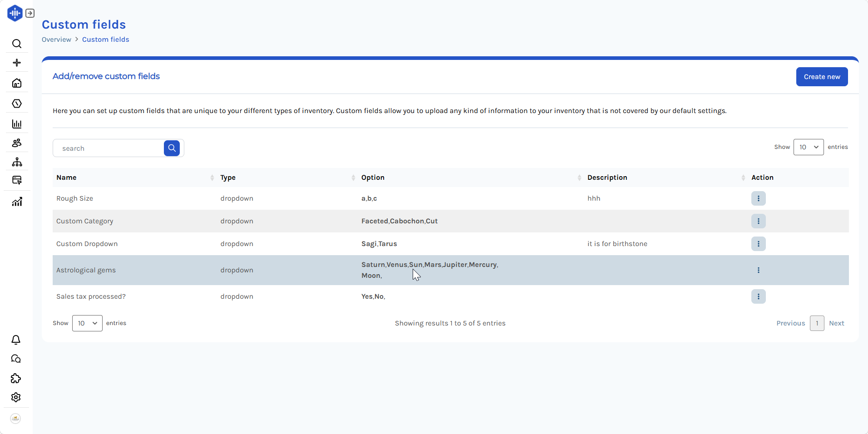Open action menu for Sales tax processed row
This screenshot has width=868, height=434.
[758, 296]
